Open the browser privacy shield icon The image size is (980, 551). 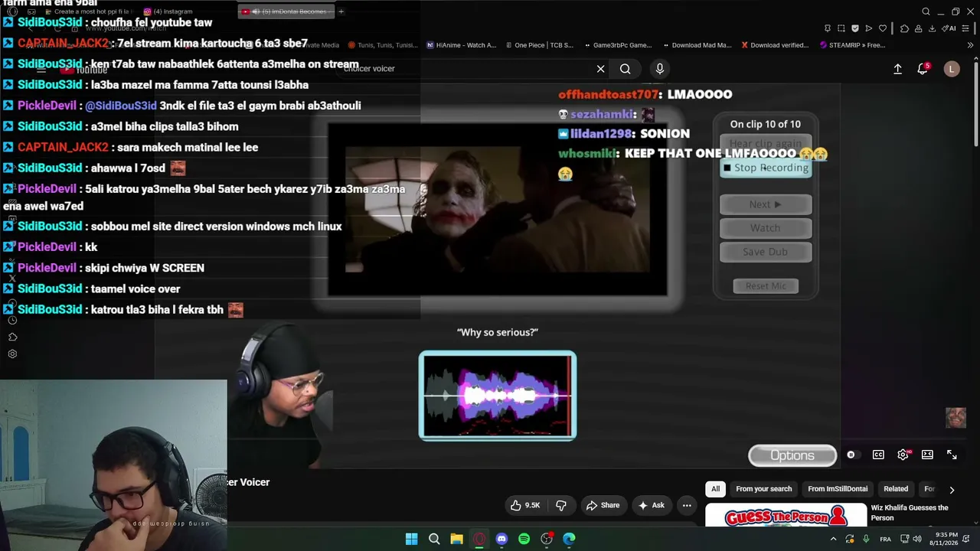(x=855, y=28)
